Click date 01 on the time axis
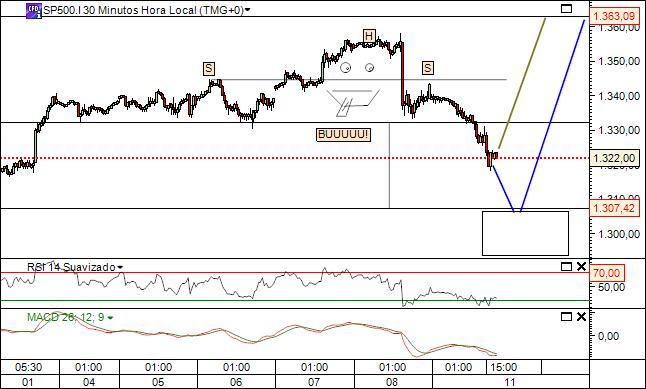 tap(28, 382)
